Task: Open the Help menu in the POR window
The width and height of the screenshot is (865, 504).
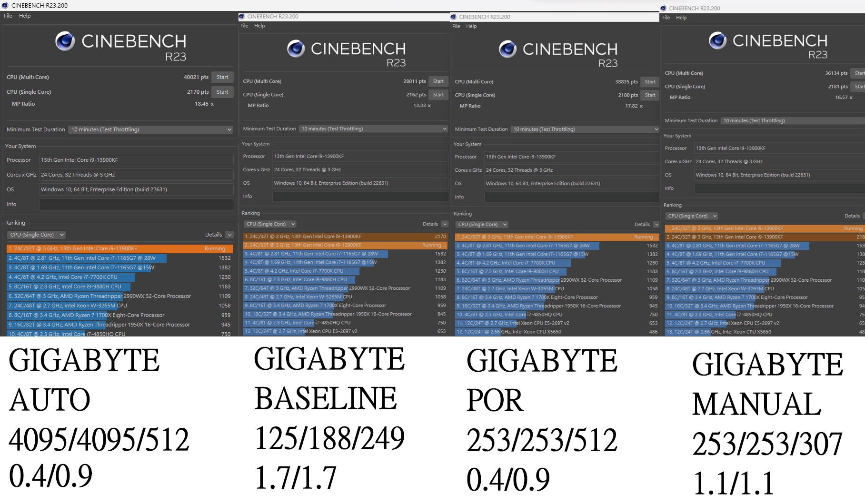Action: (471, 26)
